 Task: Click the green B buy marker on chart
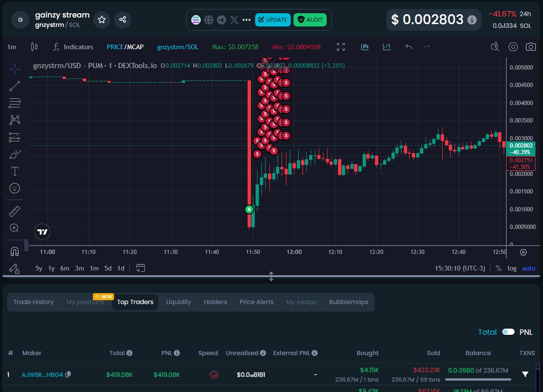[249, 209]
